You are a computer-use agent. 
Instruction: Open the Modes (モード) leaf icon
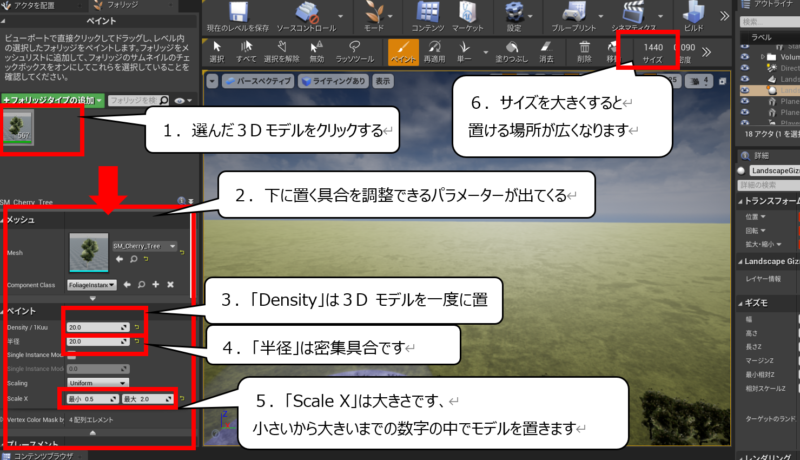374,16
